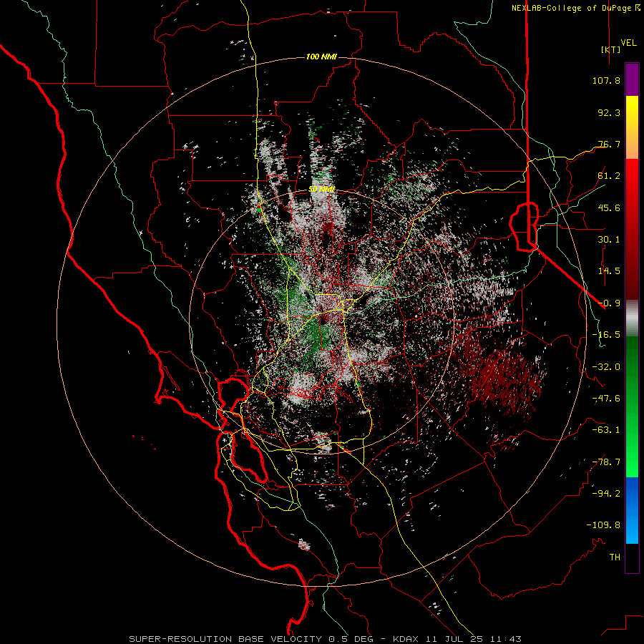Viewport: 644px width, 644px height.
Task: Click the purple segment of velocity color bar
Action: tap(632, 79)
